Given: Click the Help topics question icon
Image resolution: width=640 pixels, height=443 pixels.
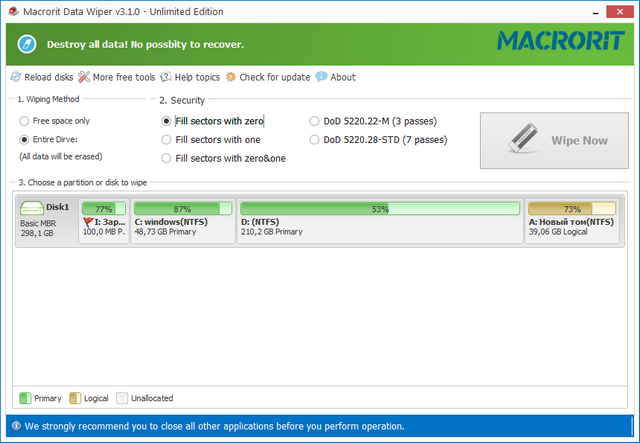Looking at the screenshot, I should tap(166, 77).
